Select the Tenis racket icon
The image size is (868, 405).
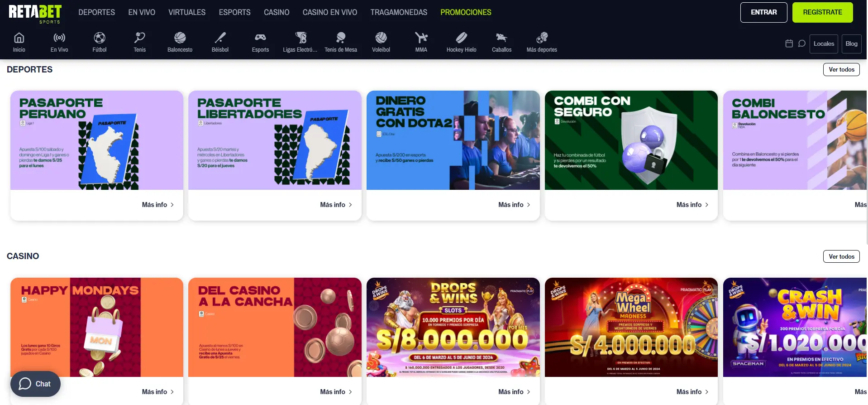point(140,38)
